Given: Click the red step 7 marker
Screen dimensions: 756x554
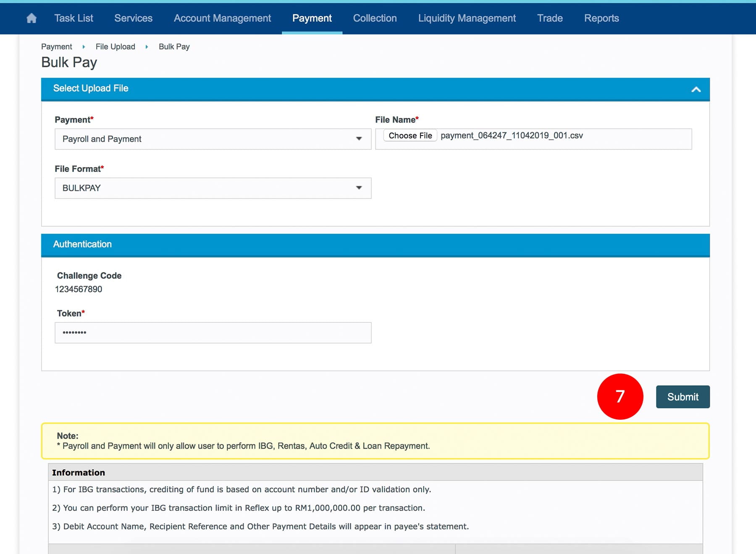Looking at the screenshot, I should (620, 396).
